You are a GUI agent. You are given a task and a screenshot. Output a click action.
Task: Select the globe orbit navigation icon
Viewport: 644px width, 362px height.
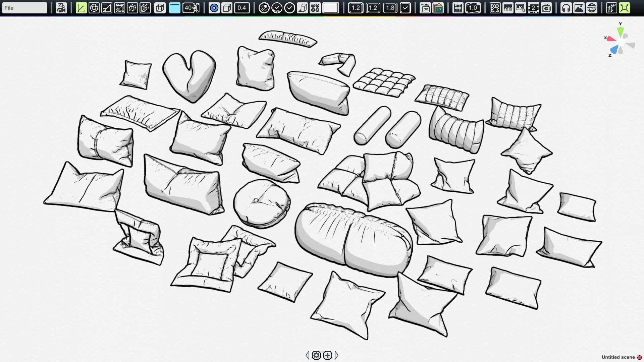coord(94,8)
